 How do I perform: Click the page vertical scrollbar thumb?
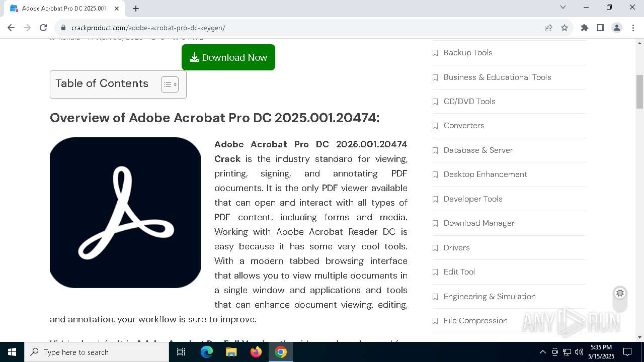[x=639, y=92]
